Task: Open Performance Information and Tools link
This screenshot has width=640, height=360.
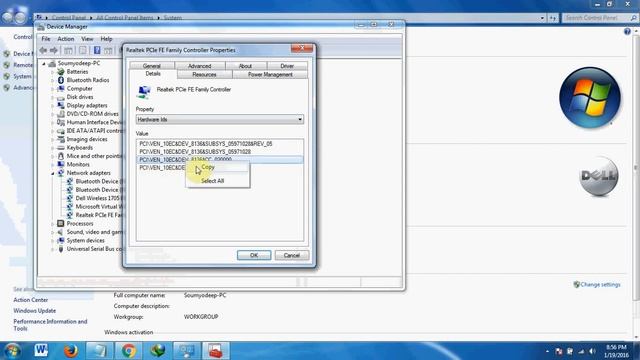Action: tap(50, 325)
